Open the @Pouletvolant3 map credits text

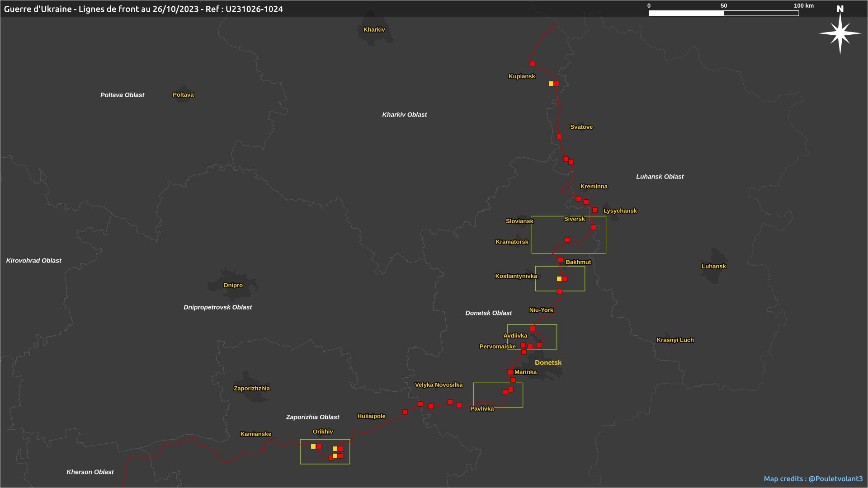(x=813, y=479)
